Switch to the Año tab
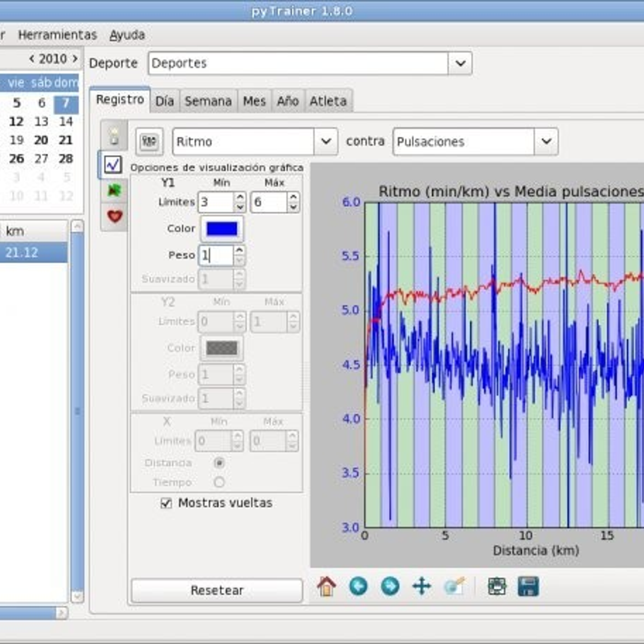This screenshot has height=644, width=644. [x=287, y=101]
